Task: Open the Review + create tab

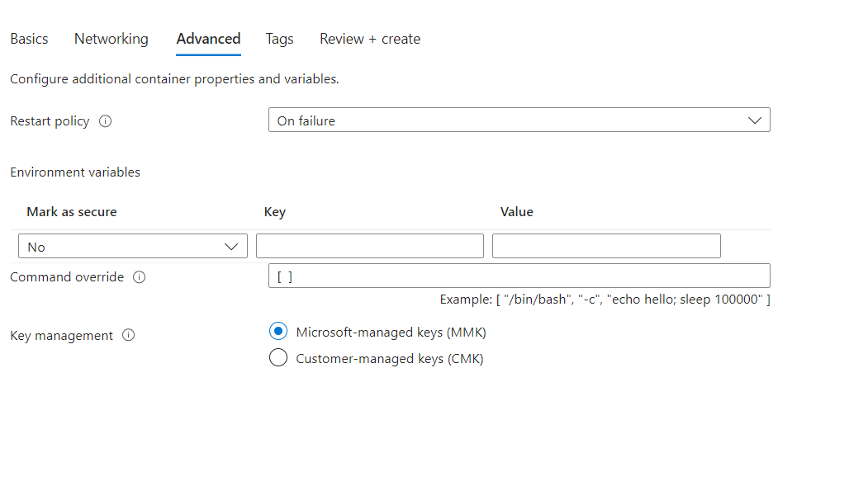Action: click(370, 39)
